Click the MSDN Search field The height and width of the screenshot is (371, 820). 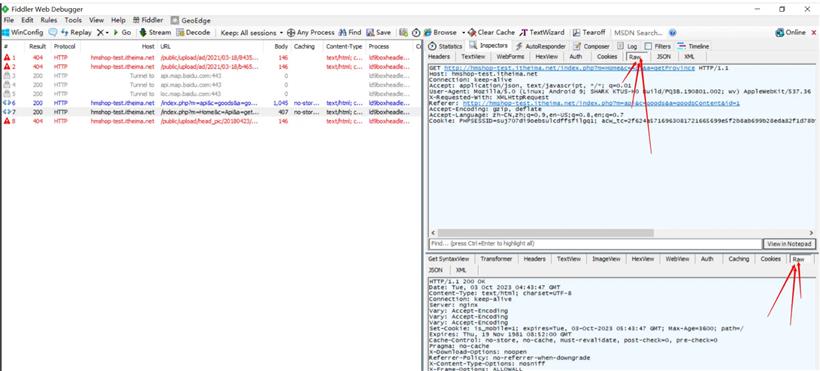click(x=640, y=32)
